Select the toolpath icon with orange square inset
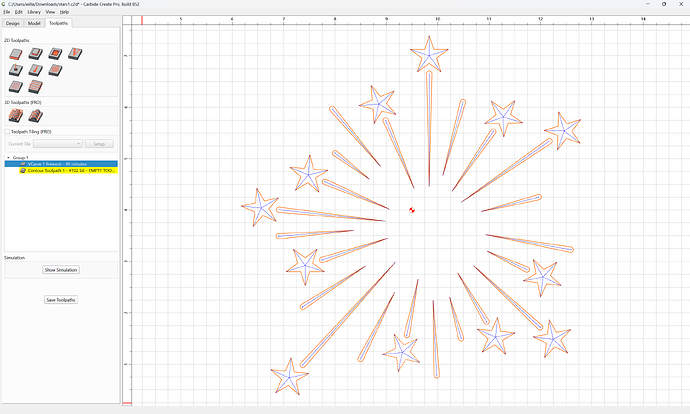Screen dimensions: 690x414 [55, 54]
